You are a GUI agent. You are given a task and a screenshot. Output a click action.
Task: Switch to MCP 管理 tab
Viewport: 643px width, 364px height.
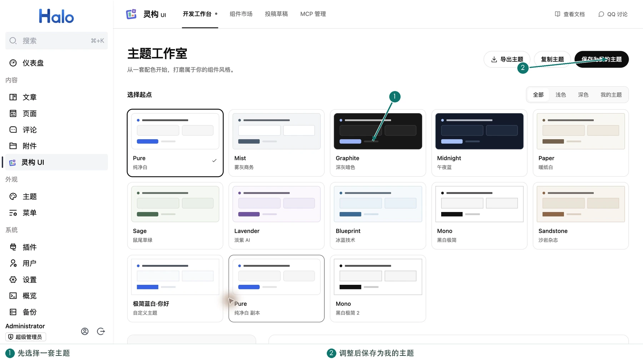pos(313,14)
